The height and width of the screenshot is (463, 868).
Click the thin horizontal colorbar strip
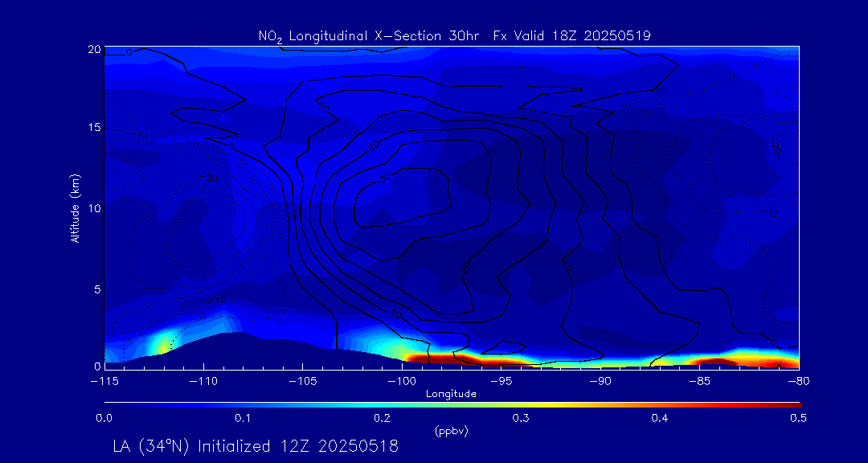pyautogui.click(x=452, y=404)
